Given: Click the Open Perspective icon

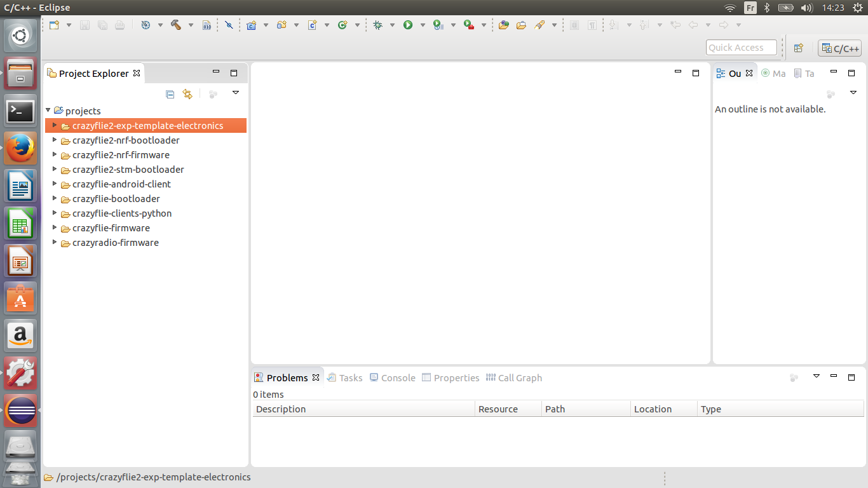Looking at the screenshot, I should pos(799,48).
